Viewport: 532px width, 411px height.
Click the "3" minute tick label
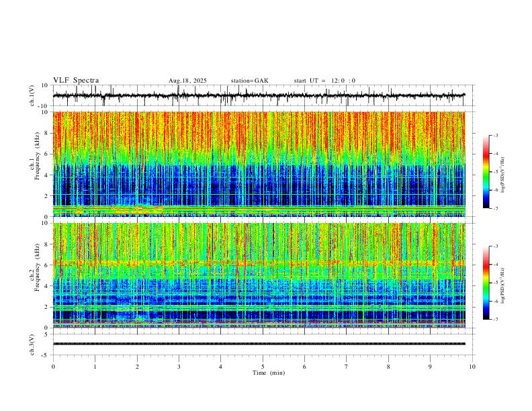179,367
